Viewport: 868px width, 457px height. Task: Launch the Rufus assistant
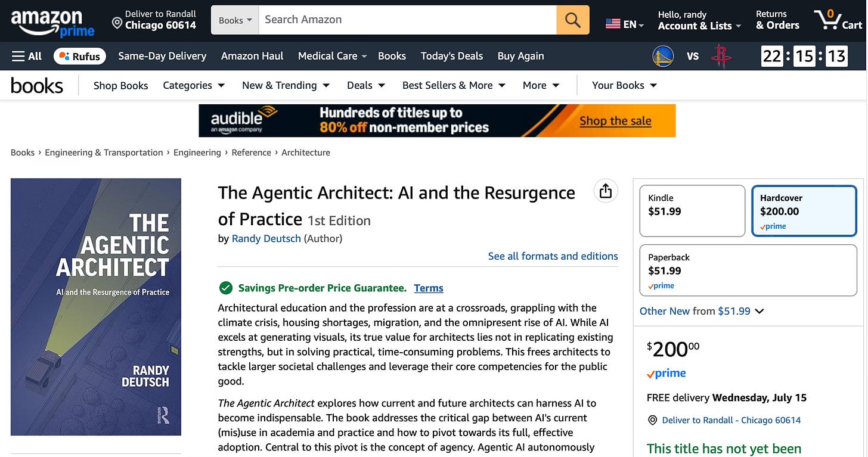point(80,56)
